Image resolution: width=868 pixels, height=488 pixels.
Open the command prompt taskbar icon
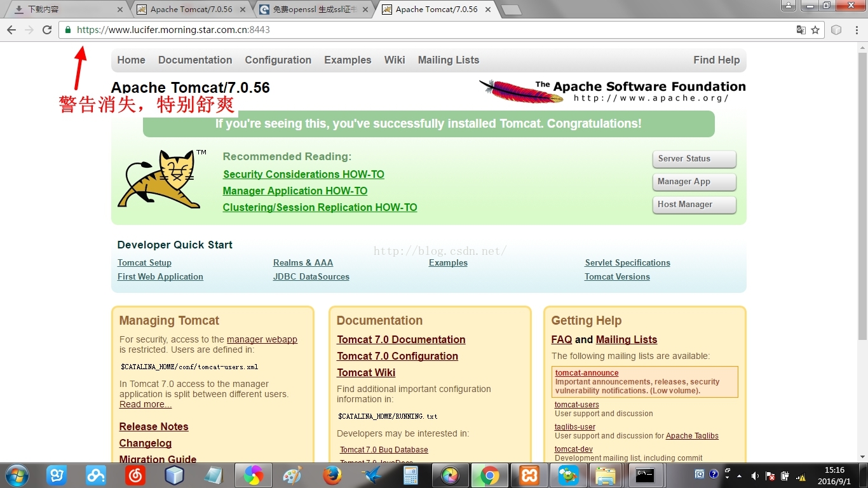click(x=646, y=475)
